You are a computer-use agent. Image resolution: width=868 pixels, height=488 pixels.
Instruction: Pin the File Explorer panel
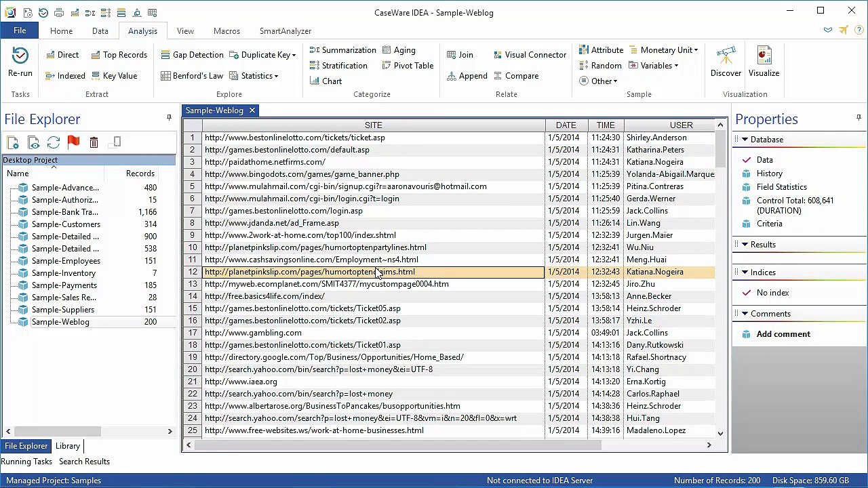pyautogui.click(x=169, y=118)
